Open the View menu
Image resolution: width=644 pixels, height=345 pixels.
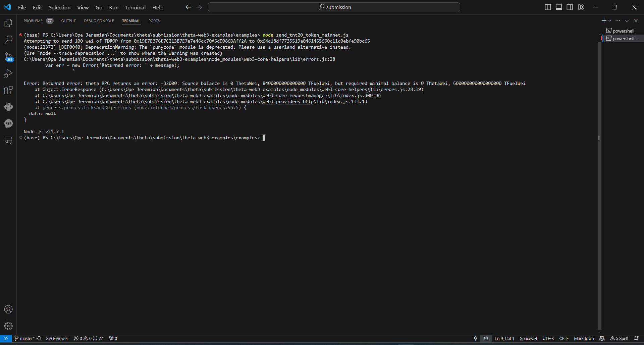click(83, 7)
